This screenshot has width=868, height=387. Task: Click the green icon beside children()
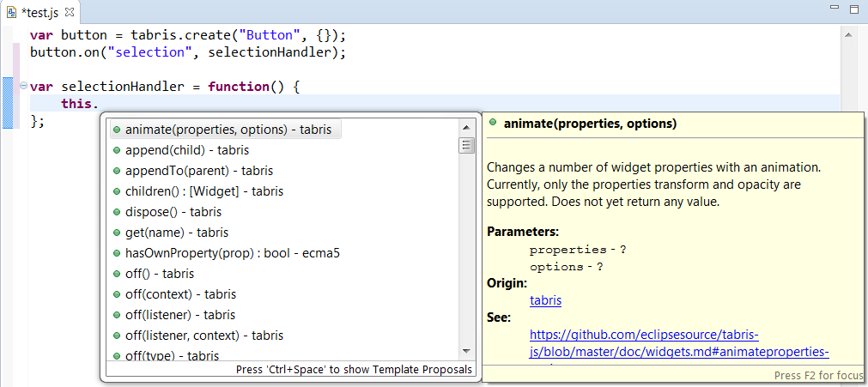pyautogui.click(x=117, y=191)
